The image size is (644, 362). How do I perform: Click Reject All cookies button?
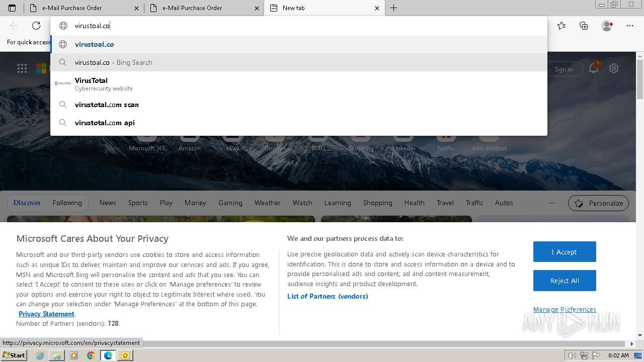pos(565,281)
